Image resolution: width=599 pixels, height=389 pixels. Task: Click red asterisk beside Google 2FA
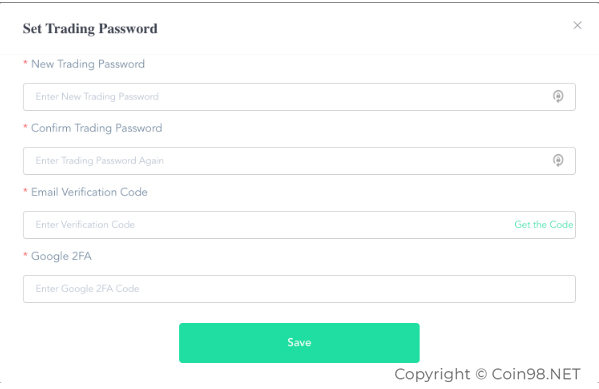25,254
